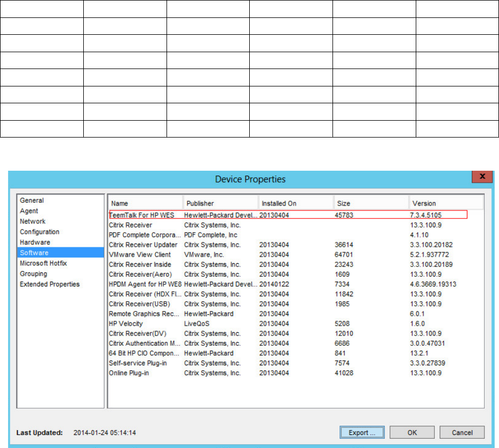Sort by Version column header
This screenshot has width=499, height=448.
pyautogui.click(x=445, y=203)
